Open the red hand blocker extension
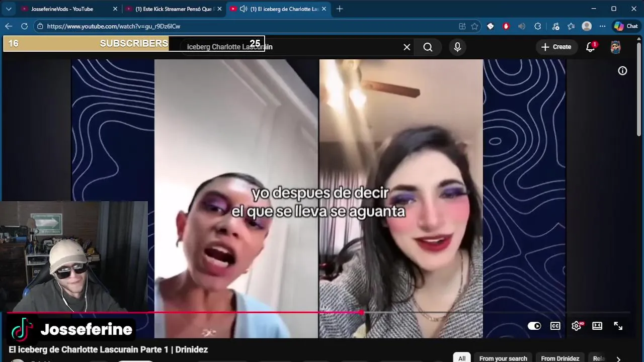The height and width of the screenshot is (362, 644). click(506, 26)
